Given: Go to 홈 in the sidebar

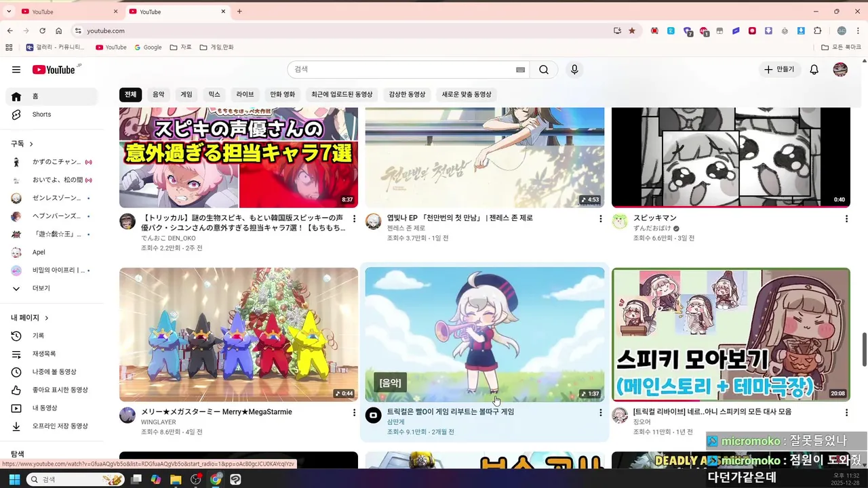Looking at the screenshot, I should 52,96.
